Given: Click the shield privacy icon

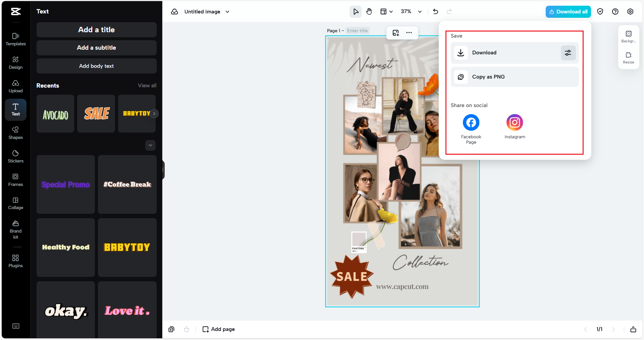Looking at the screenshot, I should (600, 12).
